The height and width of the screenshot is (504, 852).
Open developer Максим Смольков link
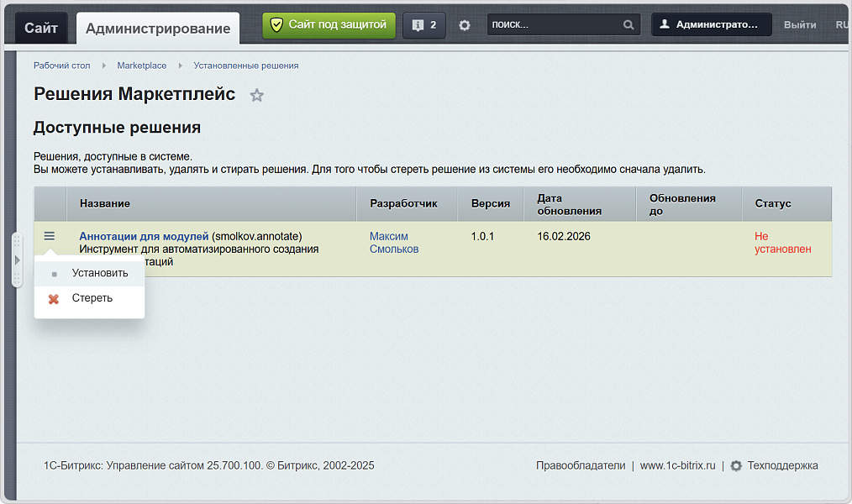(393, 243)
